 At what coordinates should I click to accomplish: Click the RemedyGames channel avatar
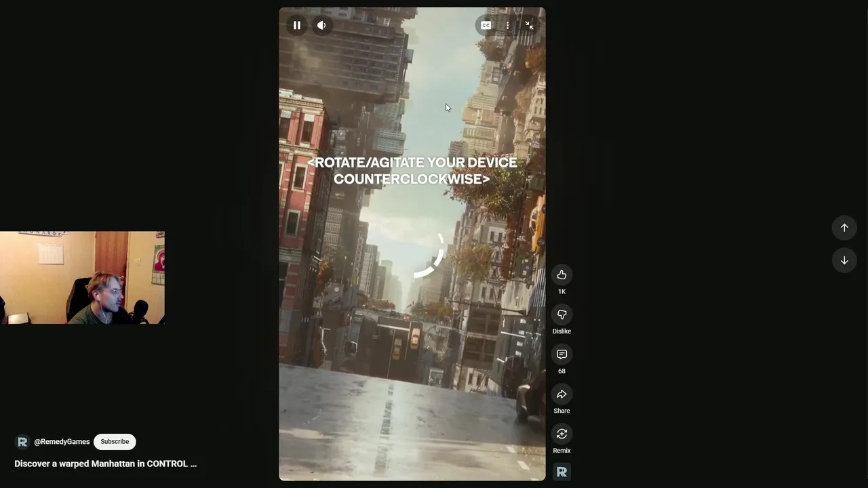(x=22, y=442)
